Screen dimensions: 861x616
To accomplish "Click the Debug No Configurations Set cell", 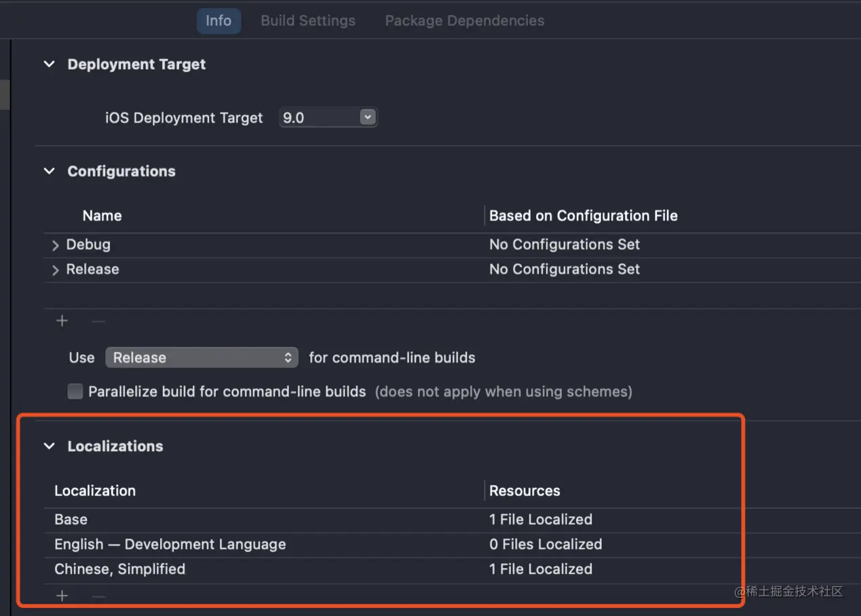I will (x=565, y=244).
